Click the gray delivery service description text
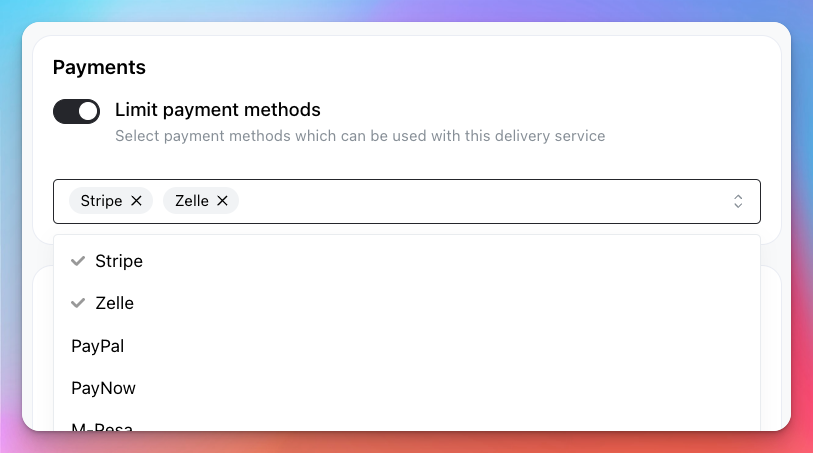 [360, 136]
